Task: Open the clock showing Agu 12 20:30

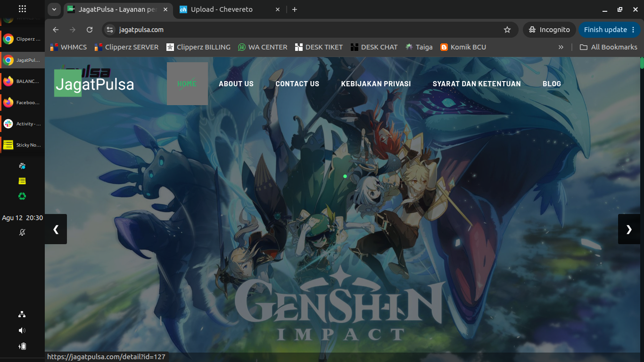Action: [22, 218]
